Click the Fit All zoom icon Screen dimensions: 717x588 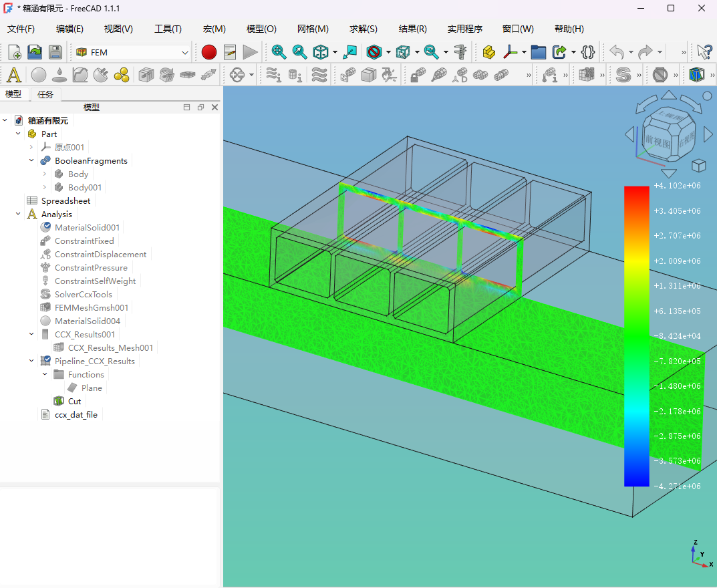pos(279,52)
